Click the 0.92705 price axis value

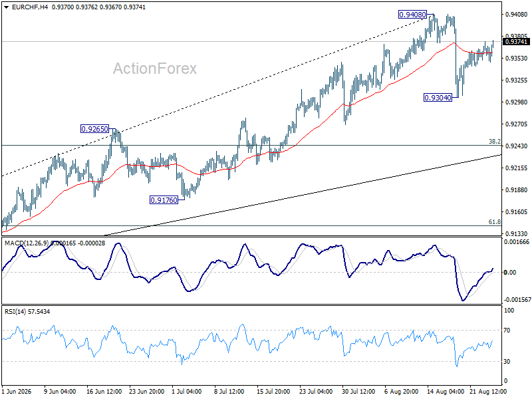tap(517, 124)
